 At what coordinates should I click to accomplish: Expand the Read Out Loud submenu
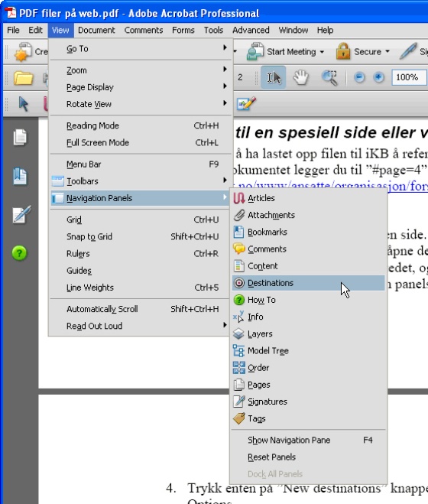tap(141, 327)
